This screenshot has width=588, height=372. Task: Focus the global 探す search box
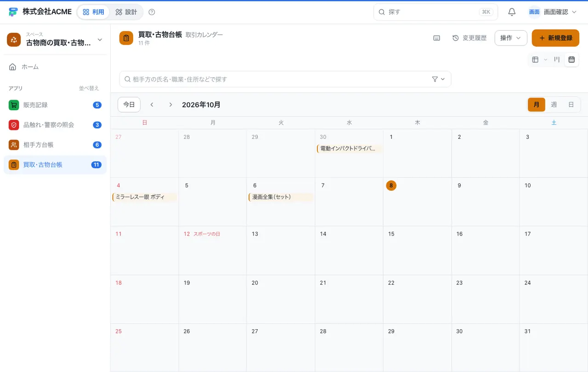click(x=435, y=12)
